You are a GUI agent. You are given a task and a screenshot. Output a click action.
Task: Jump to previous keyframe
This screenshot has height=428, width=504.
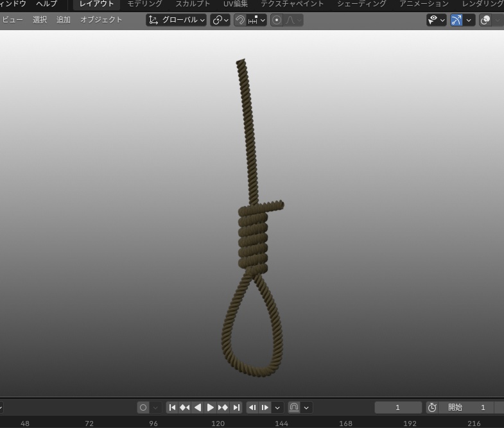[x=185, y=407]
